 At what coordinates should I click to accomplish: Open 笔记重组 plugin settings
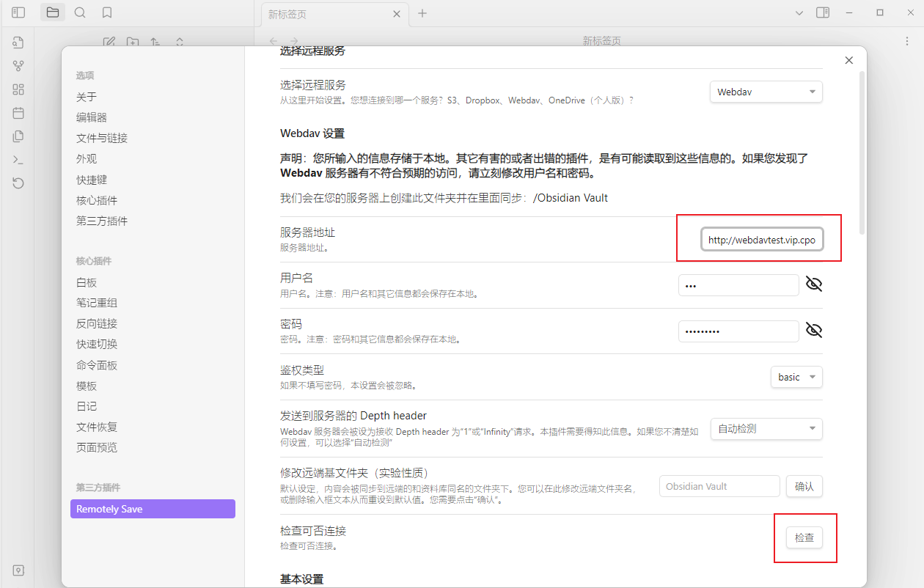tap(97, 303)
